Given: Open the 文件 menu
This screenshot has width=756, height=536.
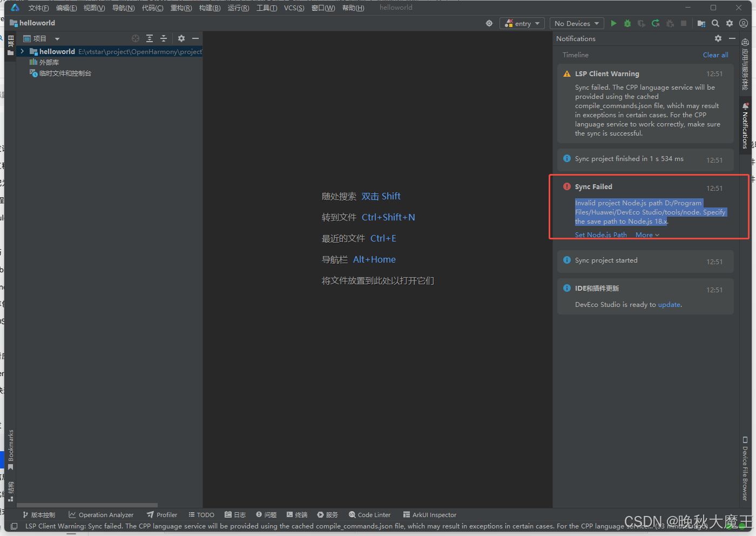Looking at the screenshot, I should [38, 8].
